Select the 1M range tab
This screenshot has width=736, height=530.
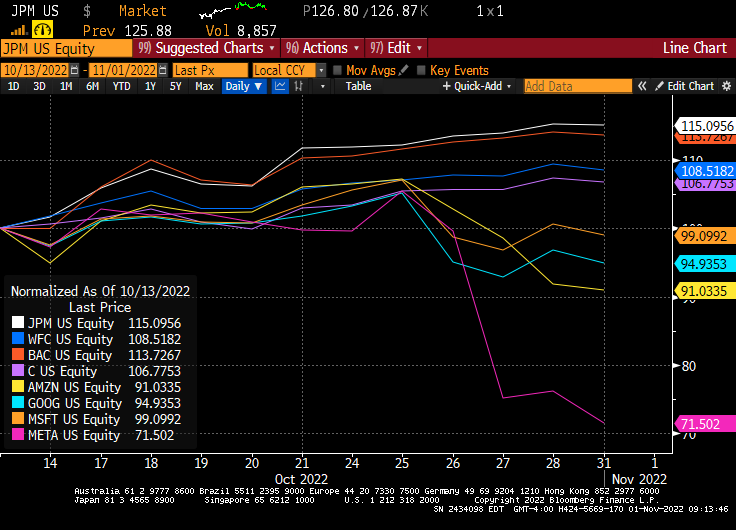66,86
